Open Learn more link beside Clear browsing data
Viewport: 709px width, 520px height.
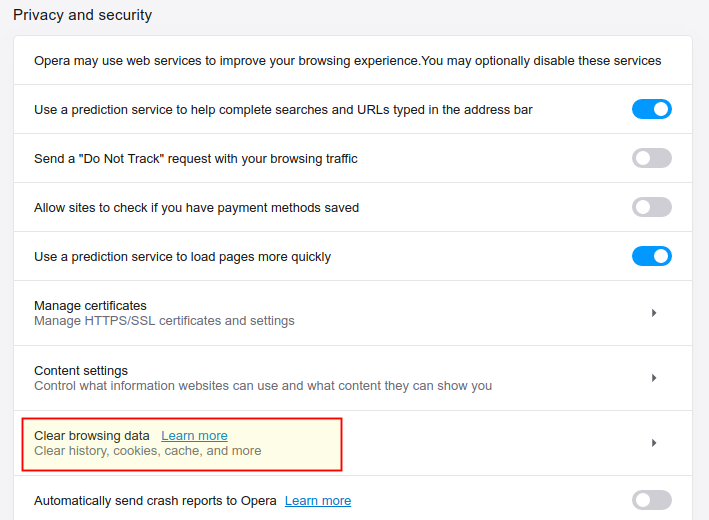tap(194, 435)
